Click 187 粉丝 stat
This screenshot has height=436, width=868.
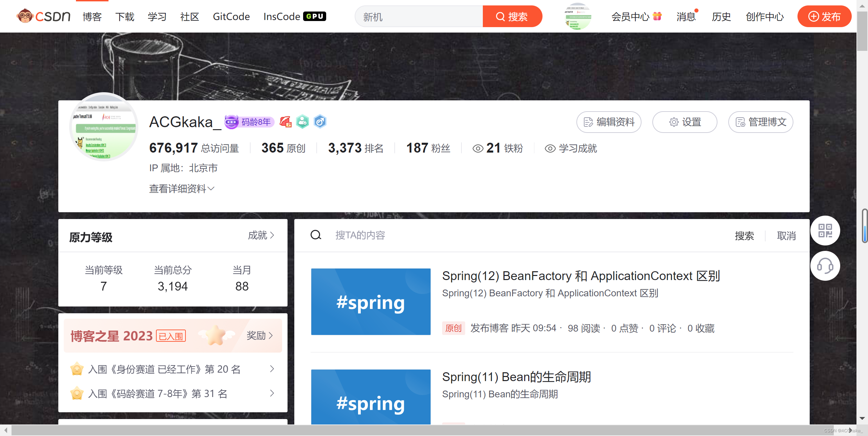tap(428, 148)
